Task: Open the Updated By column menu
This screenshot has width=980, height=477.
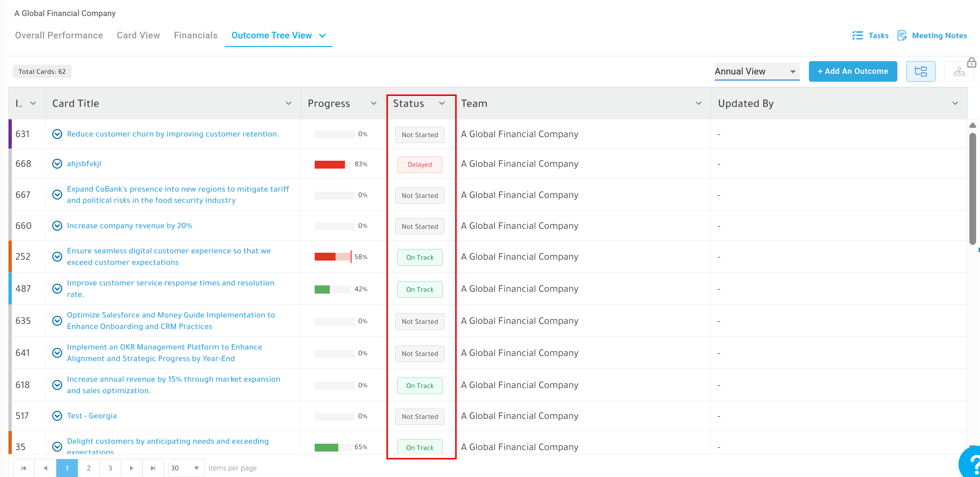Action: tap(955, 104)
